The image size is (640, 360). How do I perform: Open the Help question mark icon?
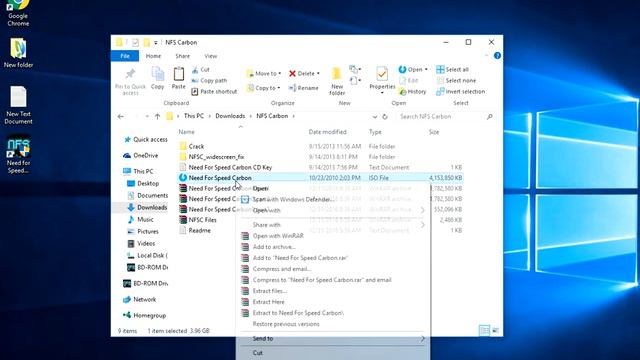point(497,56)
